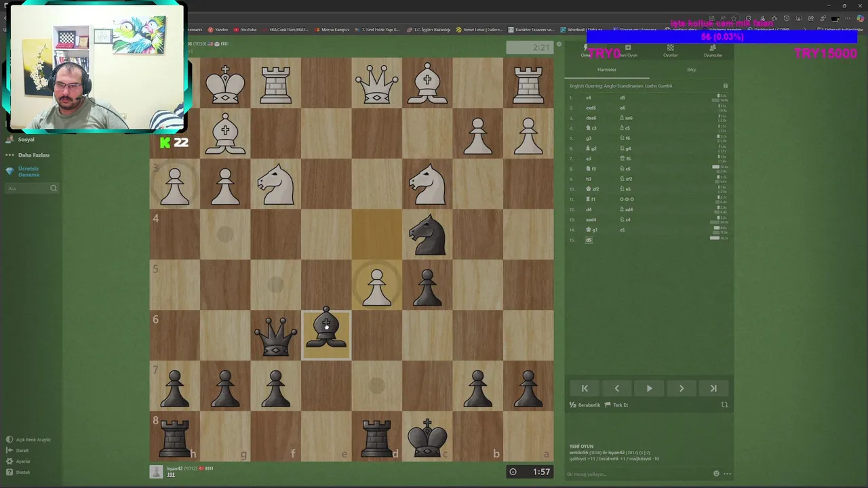Open the Oyuncular tab
868x488 pixels.
pyautogui.click(x=713, y=52)
